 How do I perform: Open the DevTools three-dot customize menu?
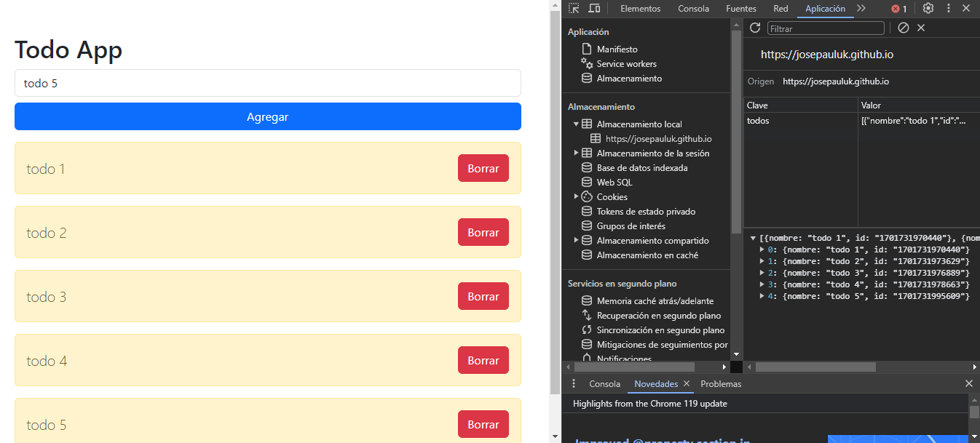point(948,9)
